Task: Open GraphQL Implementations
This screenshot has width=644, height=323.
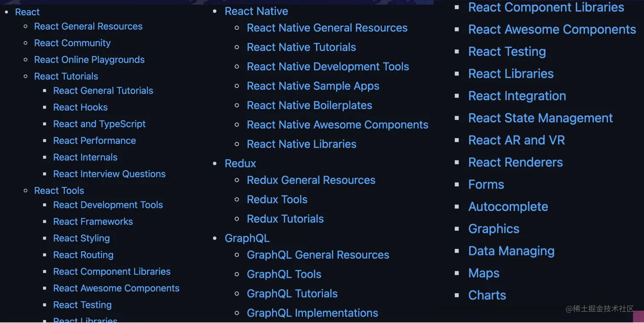Action: (x=312, y=313)
